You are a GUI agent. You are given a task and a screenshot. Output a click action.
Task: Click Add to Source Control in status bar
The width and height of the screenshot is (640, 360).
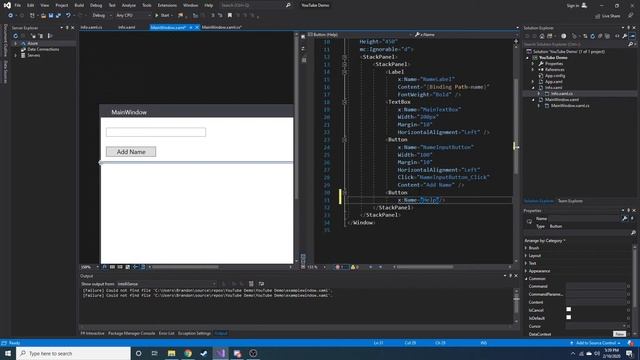coord(595,343)
